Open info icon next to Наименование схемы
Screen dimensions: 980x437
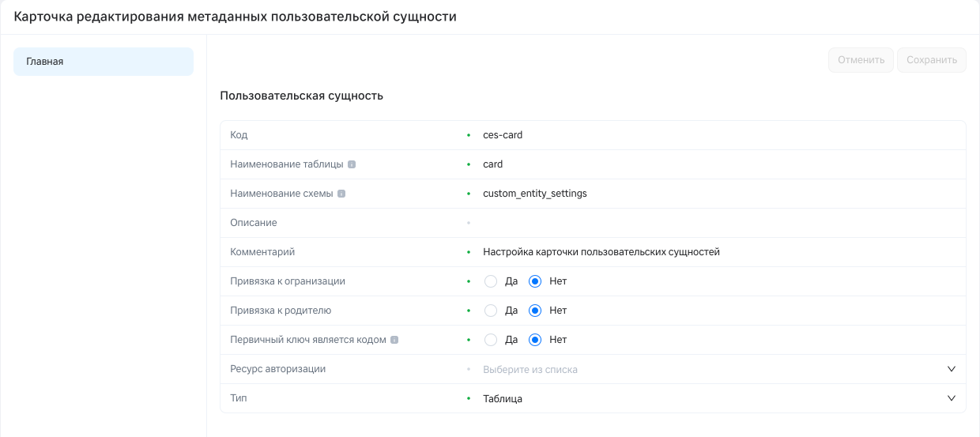341,194
